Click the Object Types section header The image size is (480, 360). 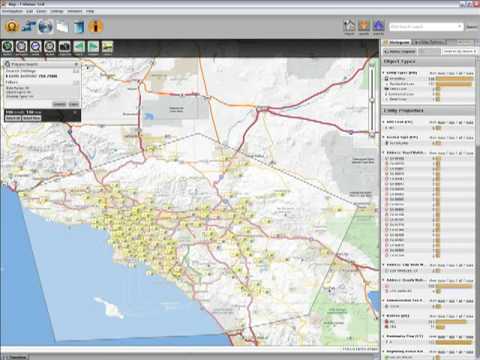click(428, 62)
